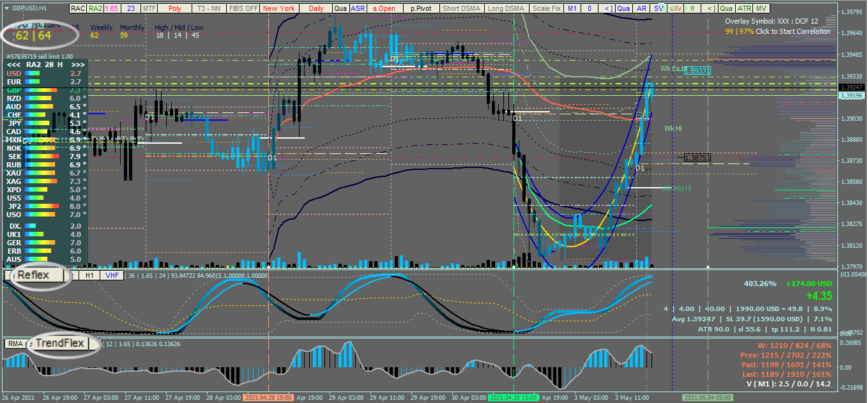Image resolution: width=868 pixels, height=403 pixels.
Task: Select the AUD currency row
Action: 45,107
